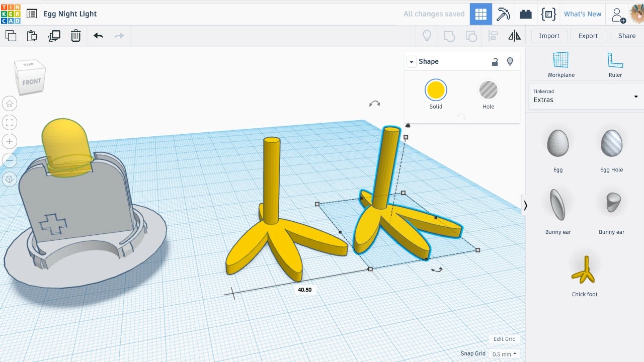
Task: Collapse the Shape panel arrow
Action: coord(412,61)
